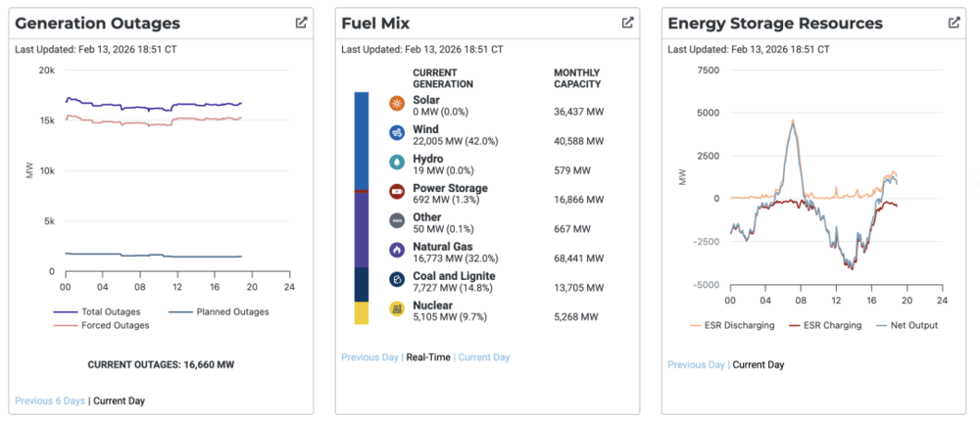Click the Coal and Lignite icon
This screenshot has height=423, width=980.
[397, 280]
